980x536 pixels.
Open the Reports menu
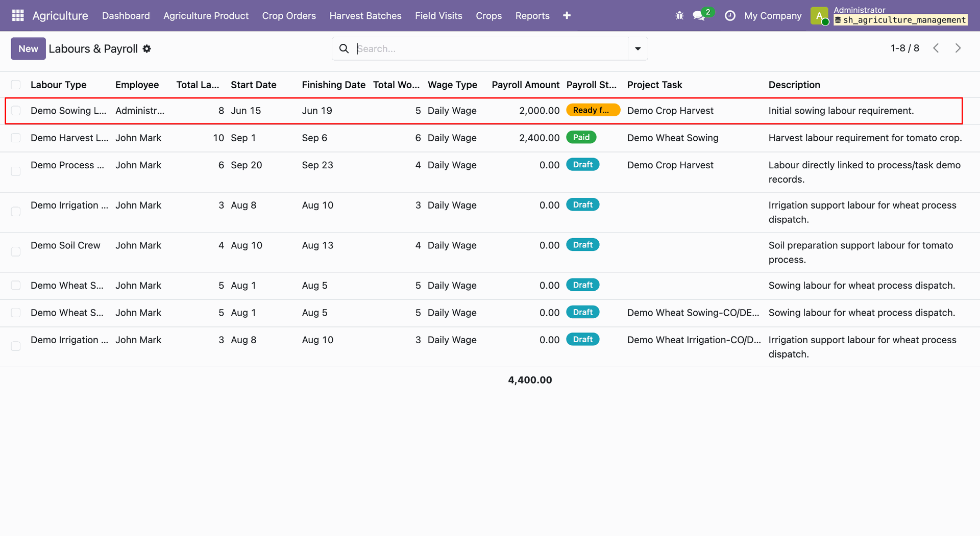tap(532, 16)
